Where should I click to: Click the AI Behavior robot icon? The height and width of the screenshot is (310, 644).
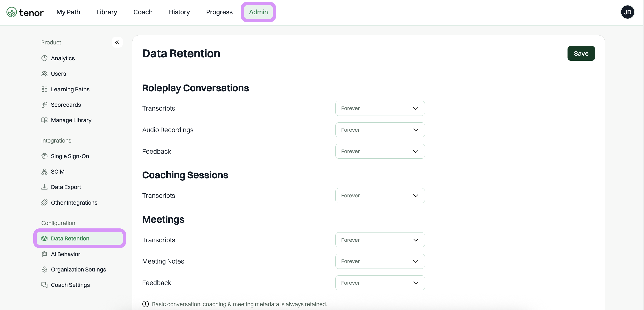pos(44,254)
